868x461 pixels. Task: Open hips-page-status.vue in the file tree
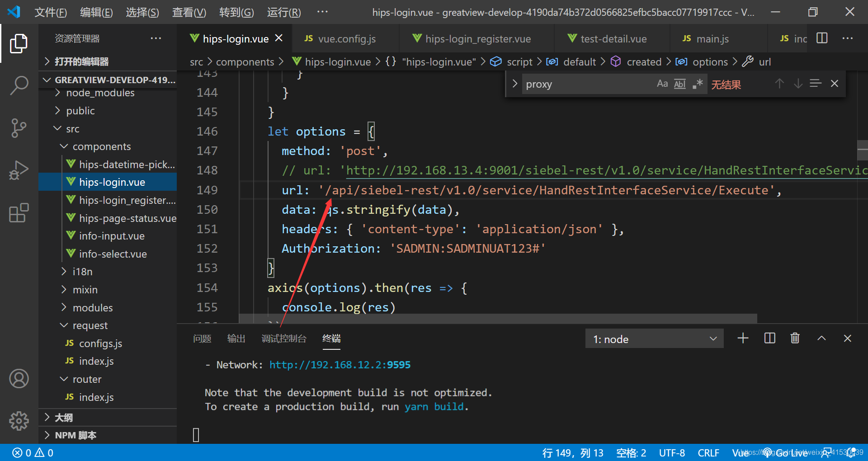click(108, 218)
